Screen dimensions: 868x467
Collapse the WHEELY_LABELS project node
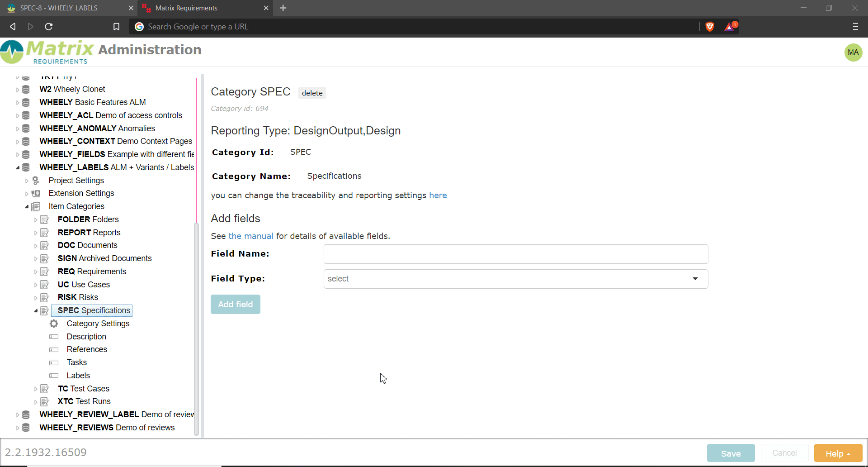point(18,168)
